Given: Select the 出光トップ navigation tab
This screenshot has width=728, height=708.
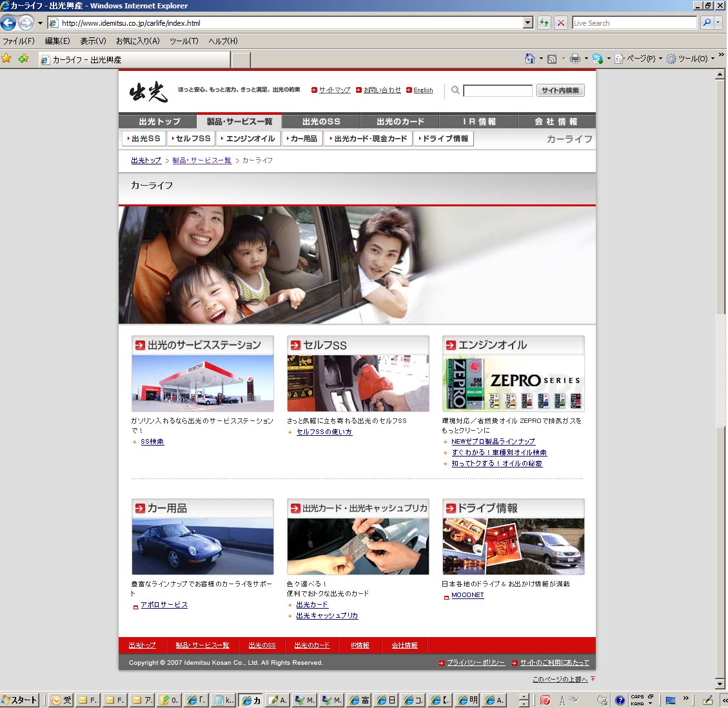Looking at the screenshot, I should [159, 121].
